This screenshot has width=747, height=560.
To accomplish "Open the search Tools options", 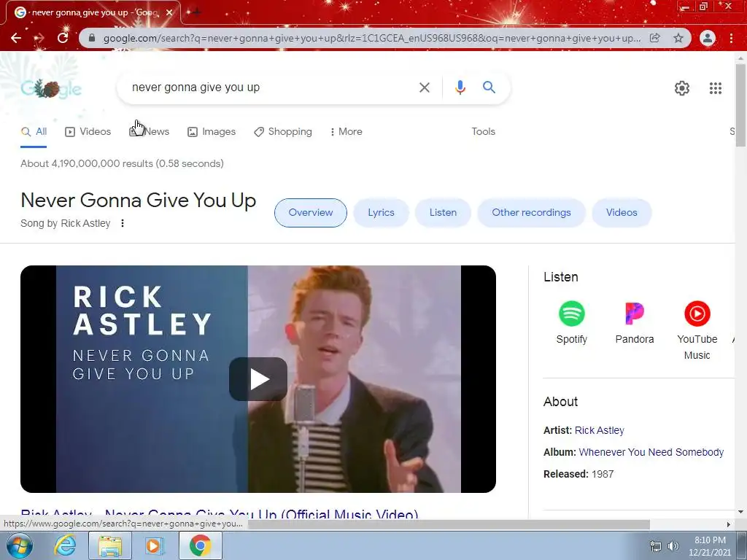I will tap(483, 132).
